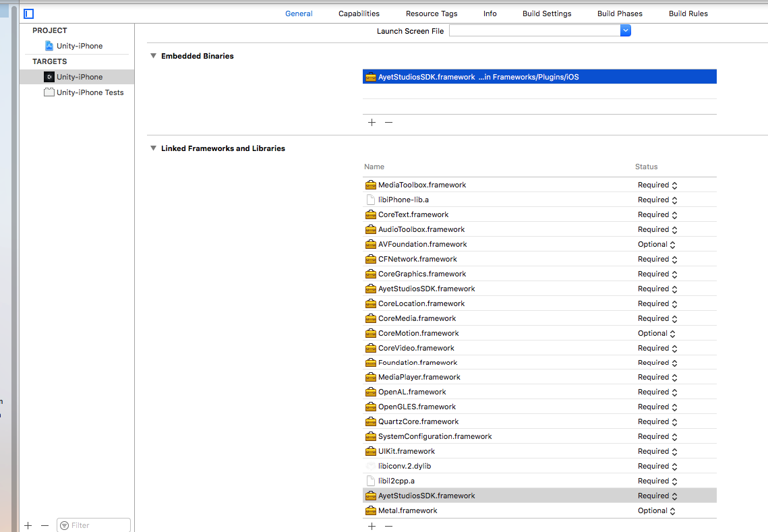Click the embedded AyetStudiosSDK.framework icon

point(371,77)
